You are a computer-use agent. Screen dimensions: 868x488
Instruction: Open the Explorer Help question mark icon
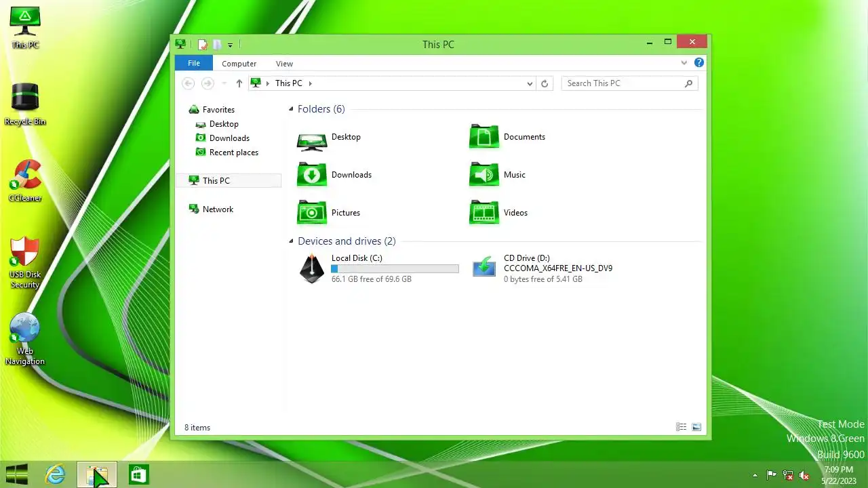tap(699, 63)
